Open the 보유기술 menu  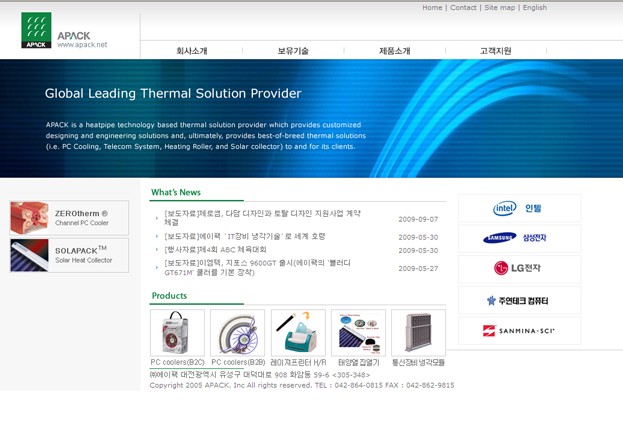point(293,51)
